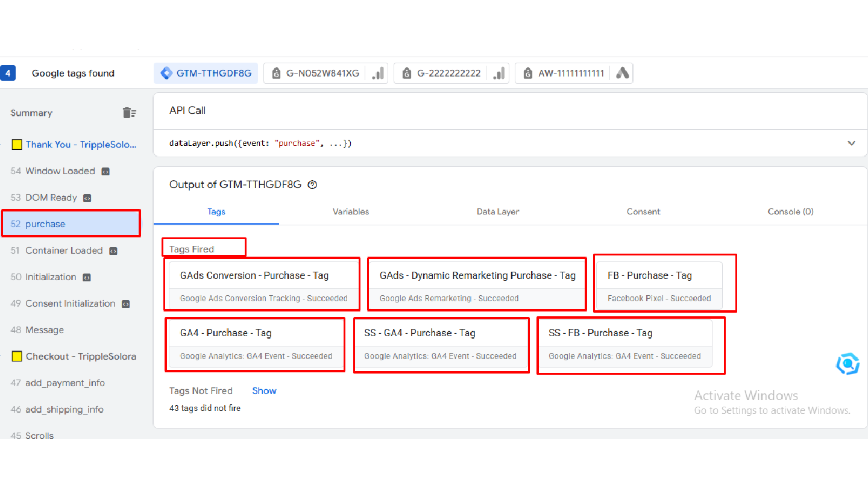This screenshot has height=488, width=868.
Task: Open the Data Layer tab
Action: point(498,211)
